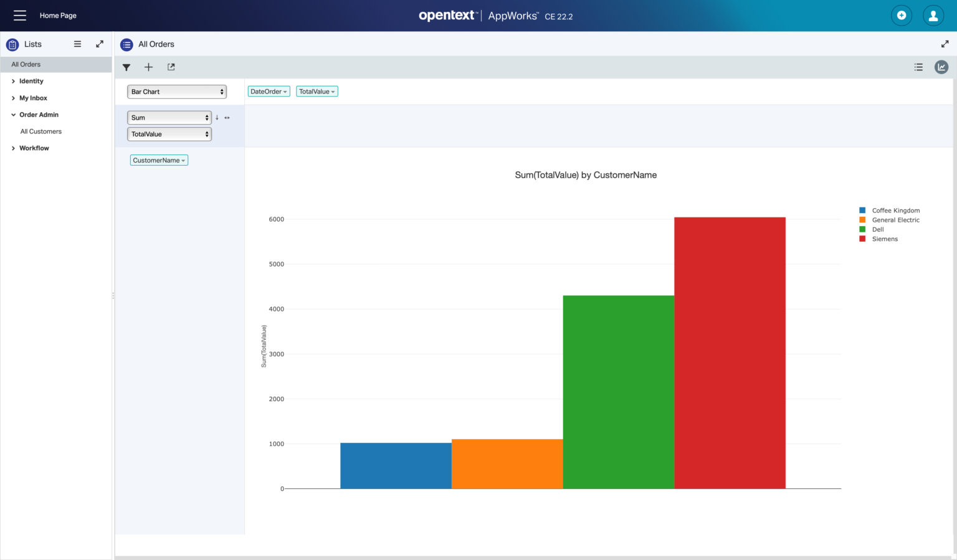
Task: Open the Lists panel menu icon
Action: click(77, 44)
